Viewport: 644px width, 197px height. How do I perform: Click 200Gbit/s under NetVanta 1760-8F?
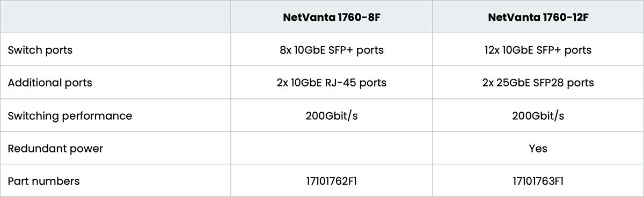tap(331, 115)
